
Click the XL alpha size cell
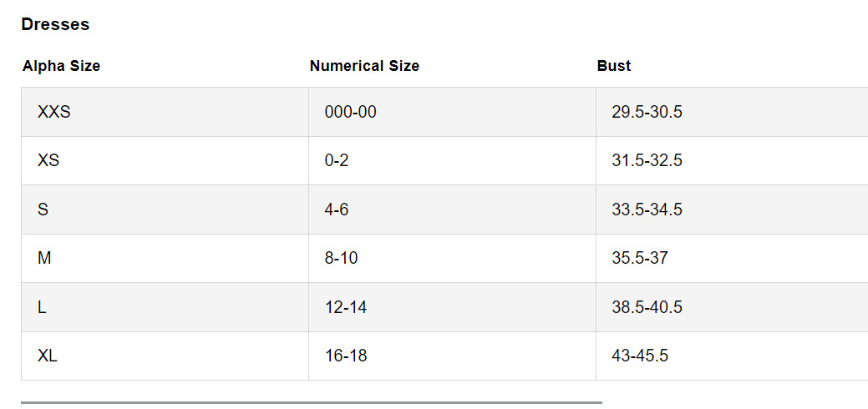pos(165,356)
